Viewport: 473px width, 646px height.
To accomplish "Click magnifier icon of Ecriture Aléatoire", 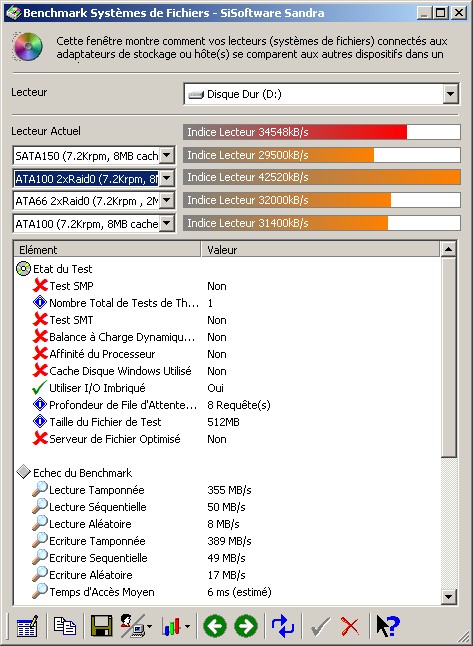I will [x=40, y=574].
